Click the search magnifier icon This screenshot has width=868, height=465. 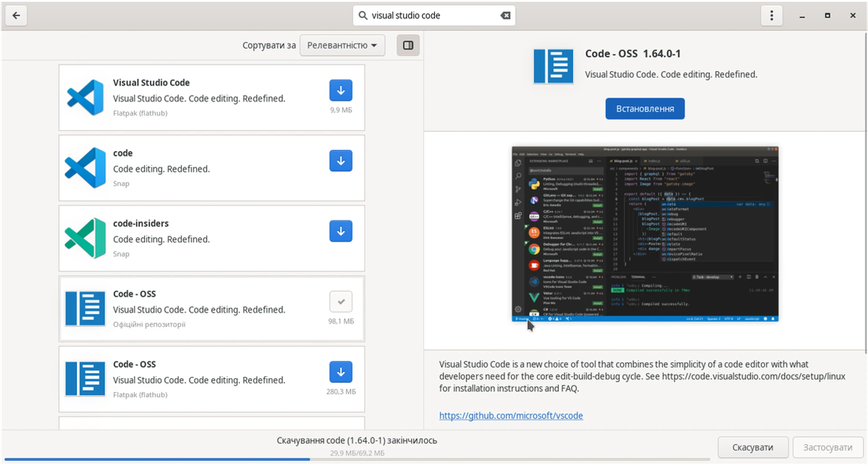click(x=363, y=15)
